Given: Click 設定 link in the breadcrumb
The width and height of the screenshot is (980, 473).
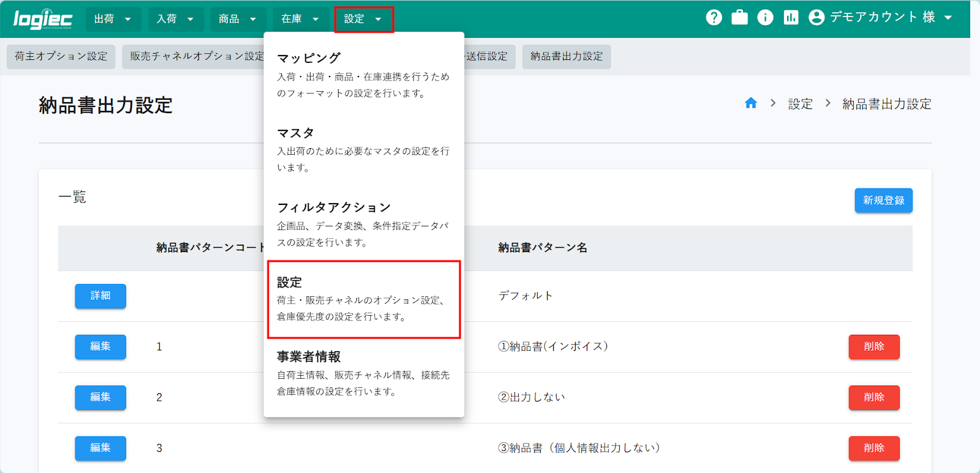Looking at the screenshot, I should pos(800,104).
